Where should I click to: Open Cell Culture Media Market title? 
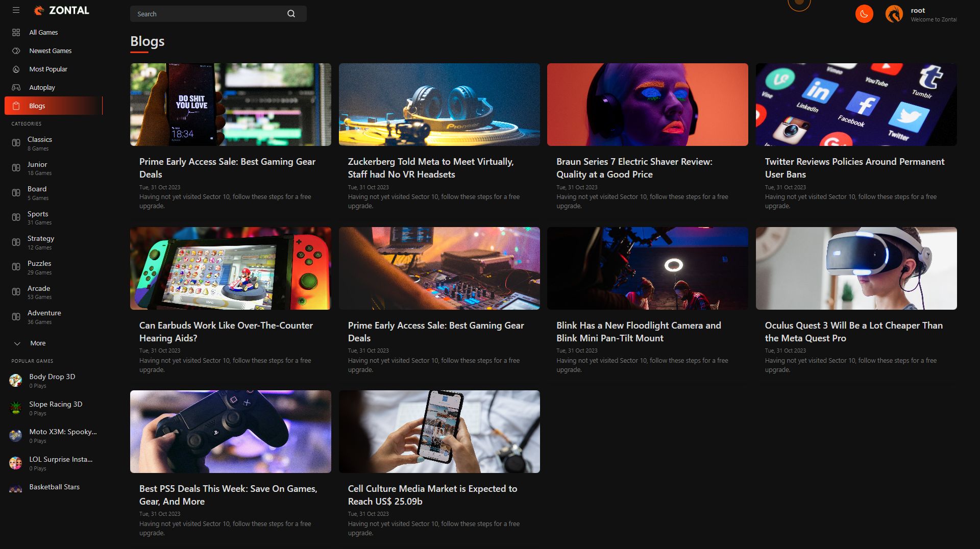point(432,495)
